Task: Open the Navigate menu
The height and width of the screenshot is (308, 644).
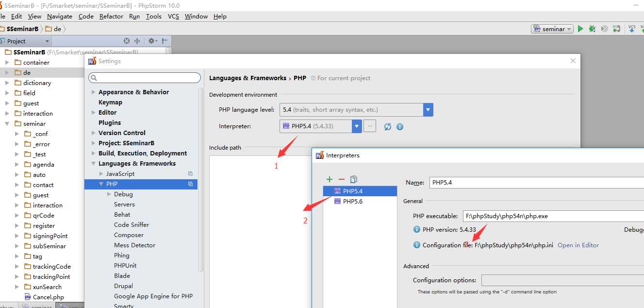Action: coord(60,16)
